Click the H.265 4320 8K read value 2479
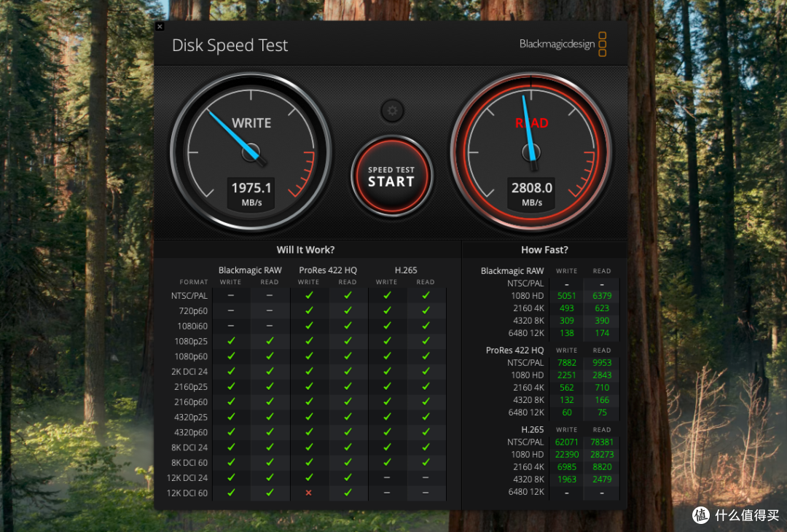The width and height of the screenshot is (787, 532). 602,480
